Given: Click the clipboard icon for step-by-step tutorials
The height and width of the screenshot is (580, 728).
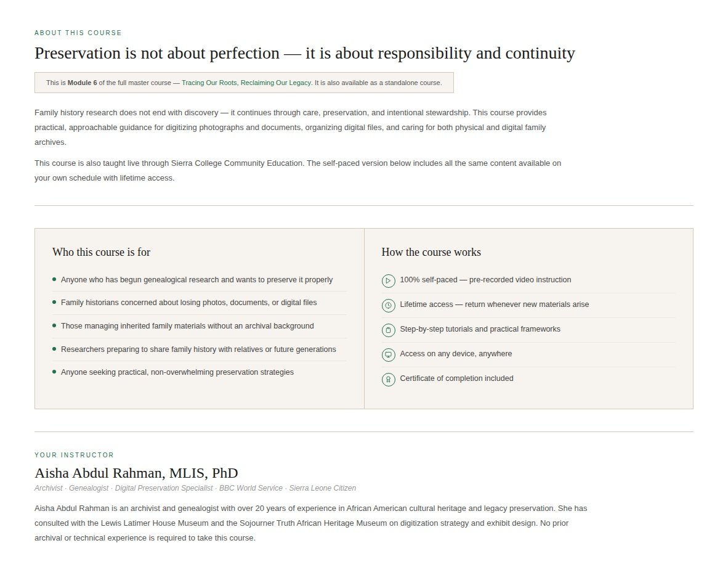Looking at the screenshot, I should 388,330.
